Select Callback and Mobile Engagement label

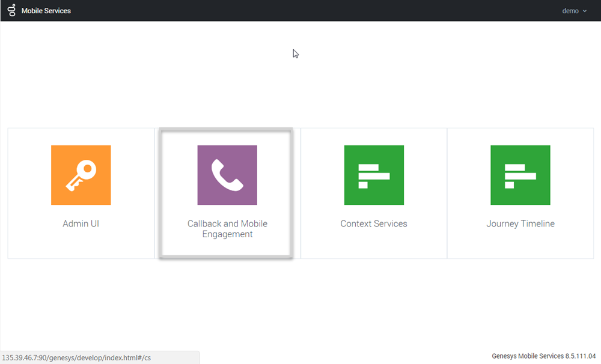click(227, 229)
